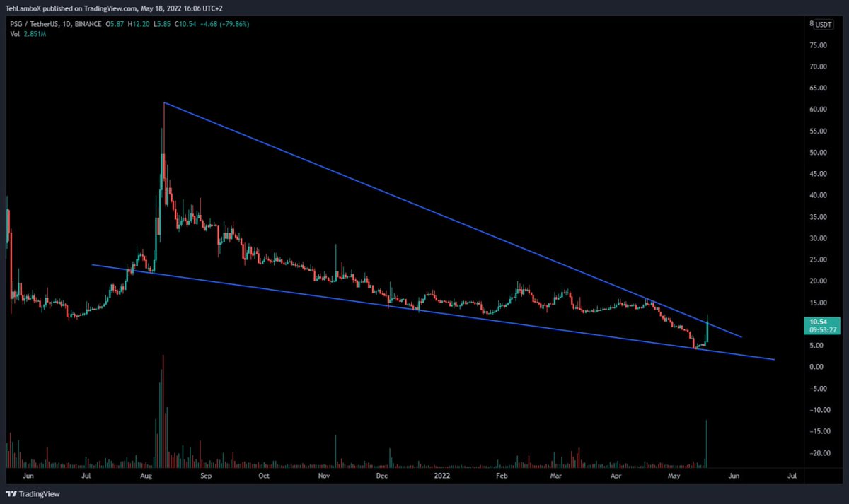This screenshot has width=849, height=504.
Task: Click the Nov label on time axis
Action: (323, 476)
